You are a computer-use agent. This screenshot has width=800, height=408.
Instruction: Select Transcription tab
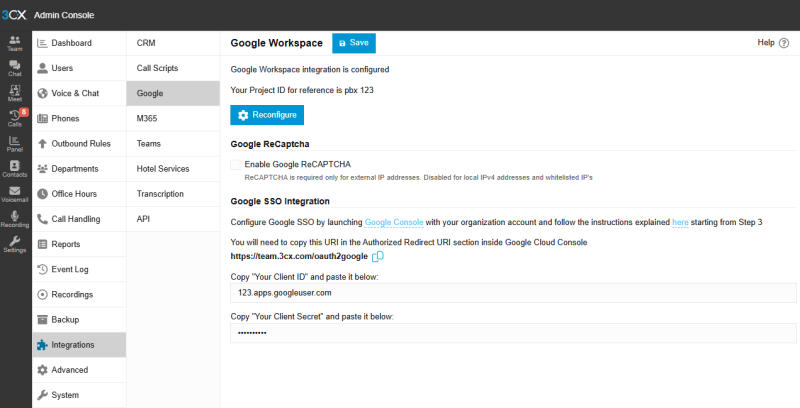(x=173, y=194)
